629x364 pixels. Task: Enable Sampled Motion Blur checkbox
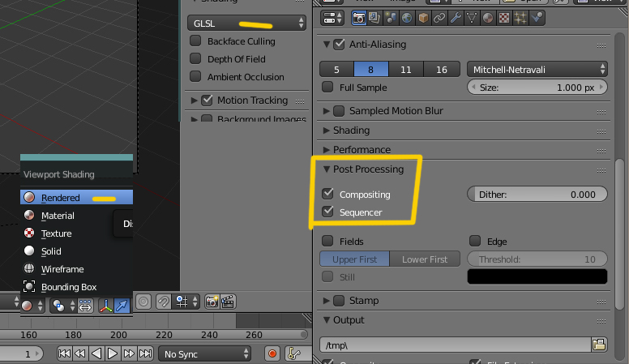pos(339,111)
